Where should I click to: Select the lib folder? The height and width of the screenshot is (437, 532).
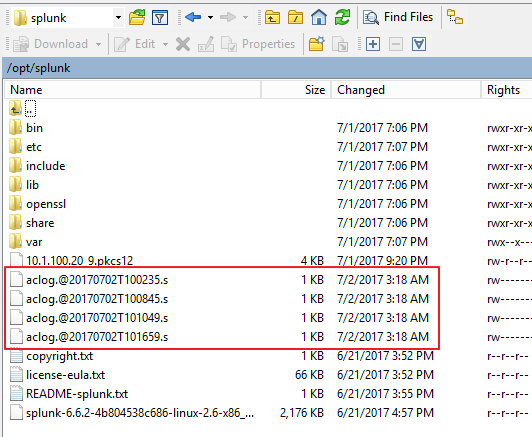[x=33, y=185]
